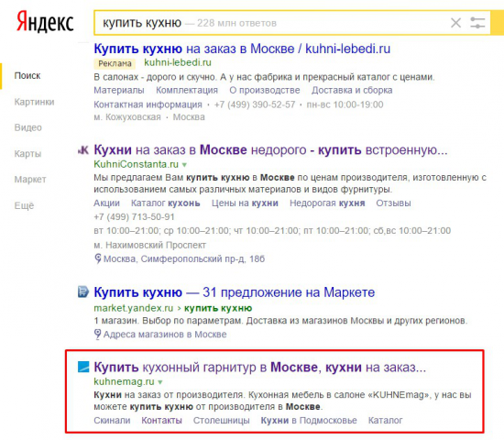The height and width of the screenshot is (440, 504).
Task: Open Отзывы sitelink
Action: click(393, 203)
